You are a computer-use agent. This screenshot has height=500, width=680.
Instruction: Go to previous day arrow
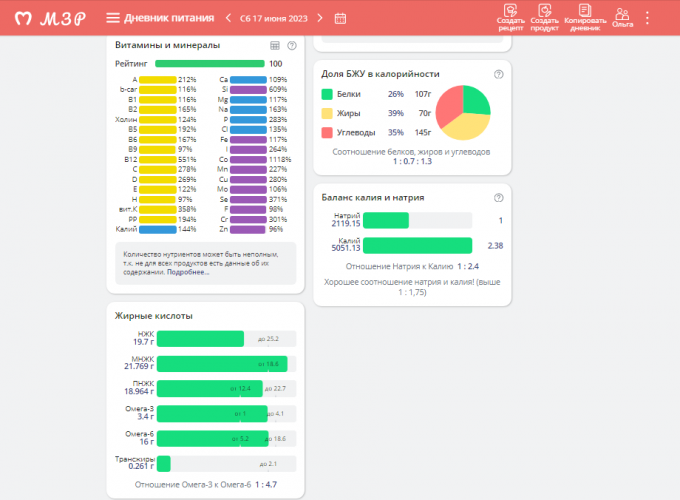228,18
